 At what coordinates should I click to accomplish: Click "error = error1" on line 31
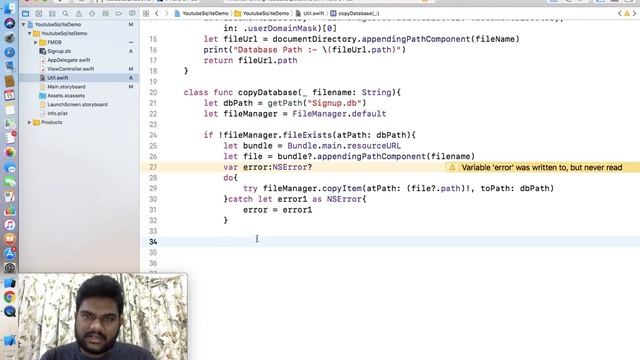pyautogui.click(x=278, y=210)
